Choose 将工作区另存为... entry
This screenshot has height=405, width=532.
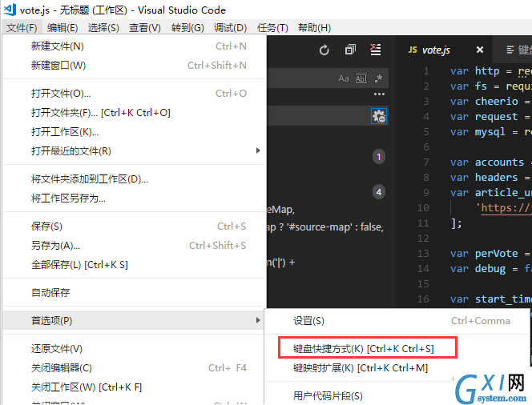coord(135,198)
